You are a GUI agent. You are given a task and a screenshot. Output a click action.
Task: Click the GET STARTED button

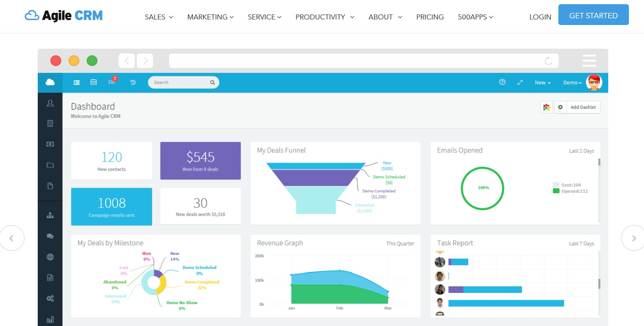[x=593, y=15]
